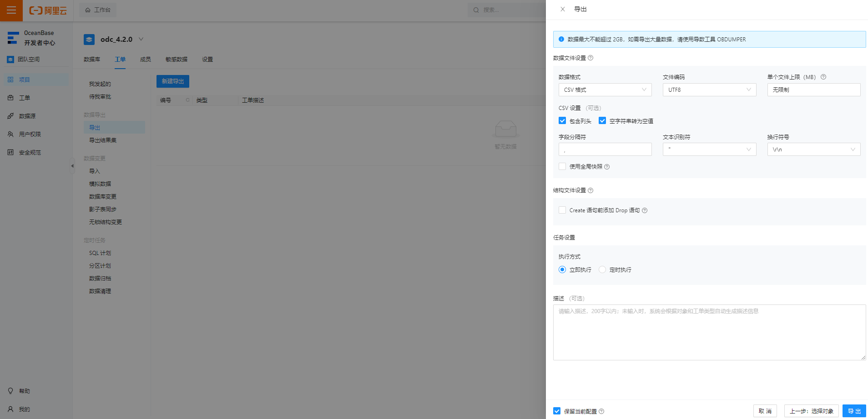868x419 pixels.
Task: Click the OceanBase developer center logo
Action: (13, 38)
